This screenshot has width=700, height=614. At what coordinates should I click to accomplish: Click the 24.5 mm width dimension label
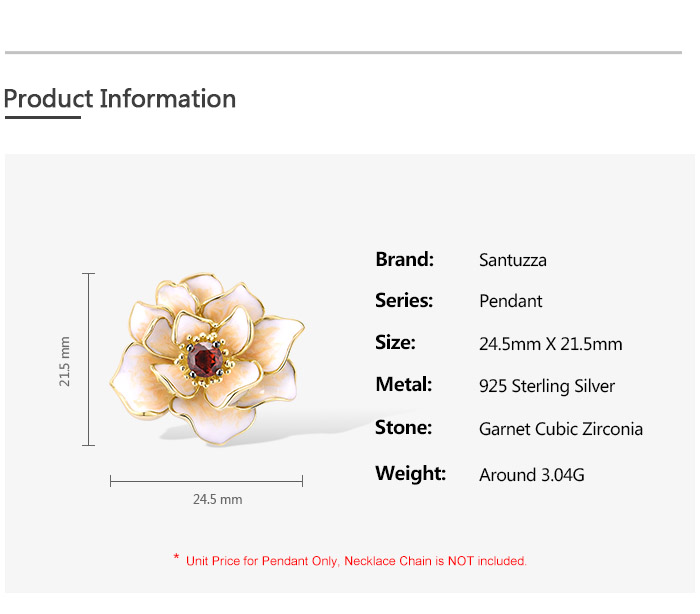(x=217, y=499)
